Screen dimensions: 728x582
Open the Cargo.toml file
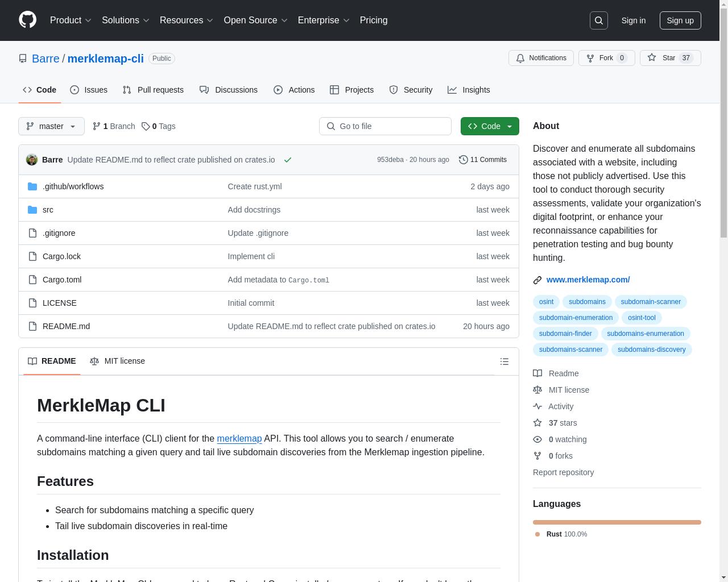point(62,280)
